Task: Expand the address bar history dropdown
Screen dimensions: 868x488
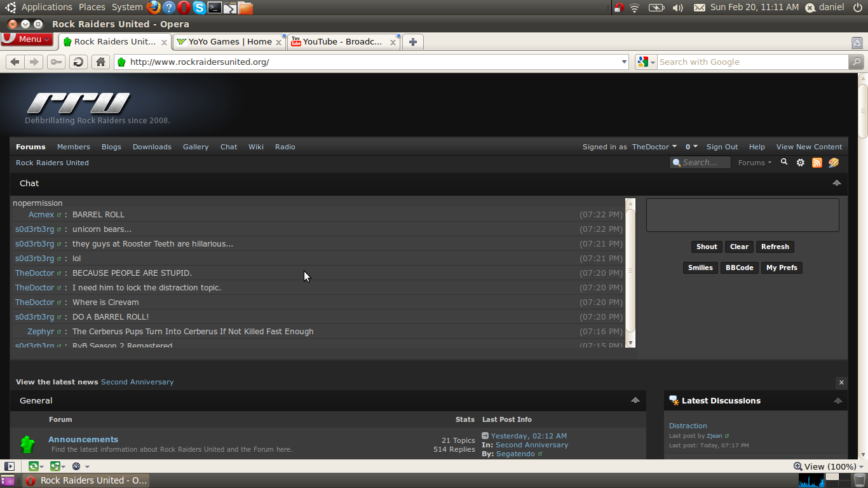Action: point(624,62)
